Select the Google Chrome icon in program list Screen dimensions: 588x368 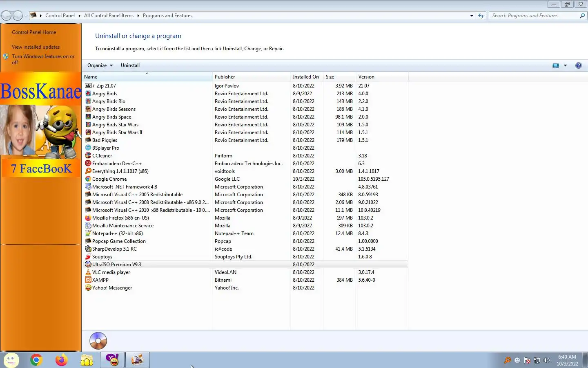click(88, 179)
